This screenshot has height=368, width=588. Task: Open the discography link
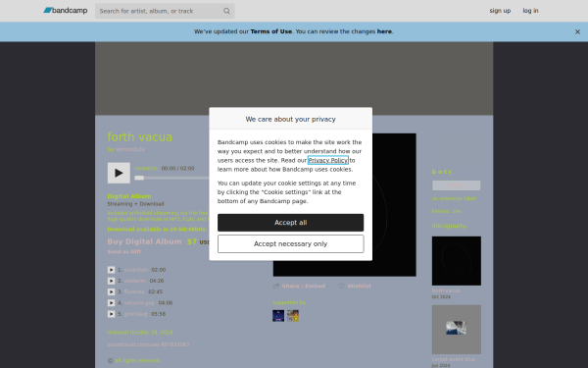pos(449,226)
